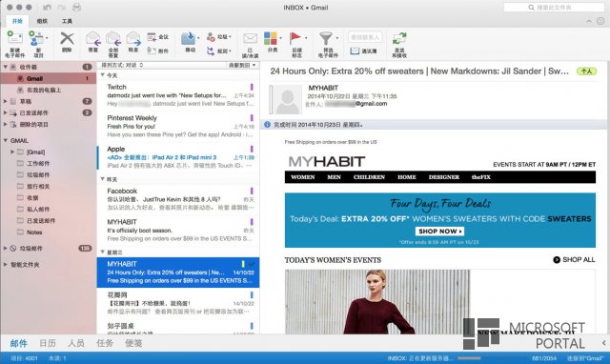This screenshot has width=610, height=364.
Task: Open the New Items dropdown arrow
Action: coord(47,38)
